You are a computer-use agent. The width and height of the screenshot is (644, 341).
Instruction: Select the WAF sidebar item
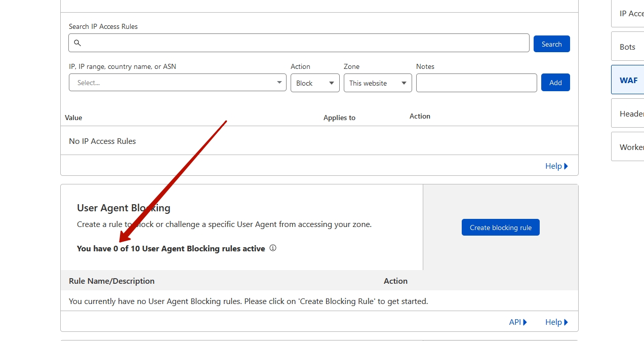(628, 80)
